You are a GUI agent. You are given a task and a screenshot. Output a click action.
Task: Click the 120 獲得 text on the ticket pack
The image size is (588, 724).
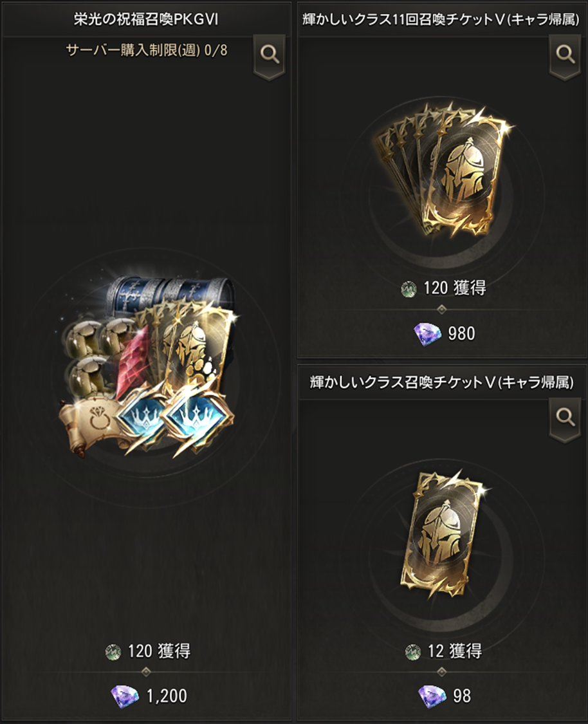(x=455, y=288)
